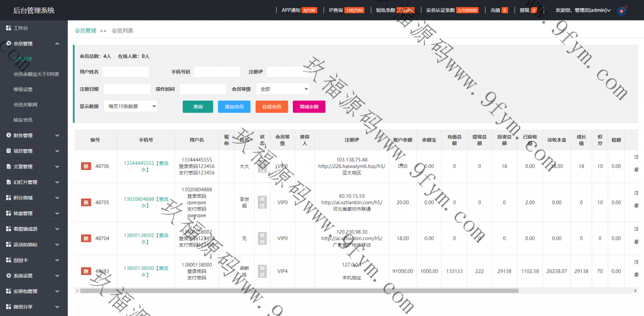Click the admin avatar icon in header
This screenshot has width=644, height=316.
point(622,11)
